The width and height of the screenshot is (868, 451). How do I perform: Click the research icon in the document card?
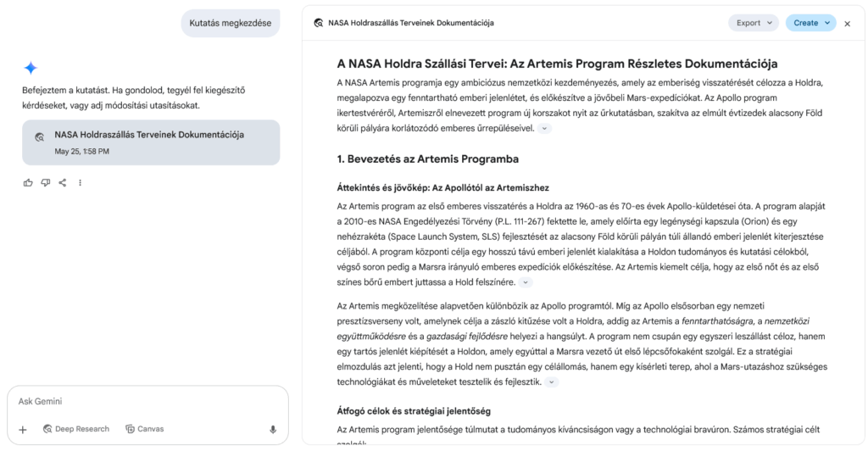pyautogui.click(x=39, y=137)
